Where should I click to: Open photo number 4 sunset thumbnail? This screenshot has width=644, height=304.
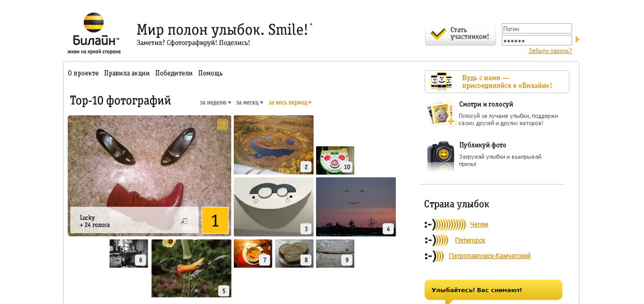point(356,207)
